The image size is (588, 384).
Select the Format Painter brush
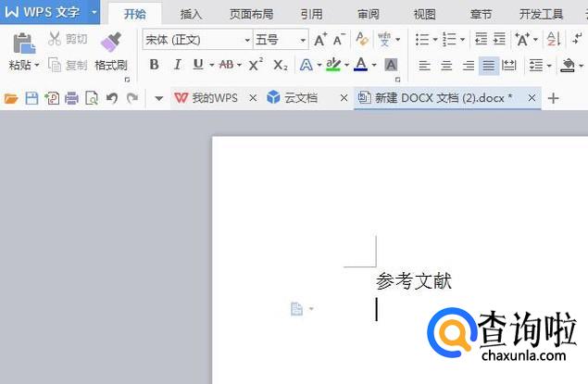pyautogui.click(x=111, y=42)
